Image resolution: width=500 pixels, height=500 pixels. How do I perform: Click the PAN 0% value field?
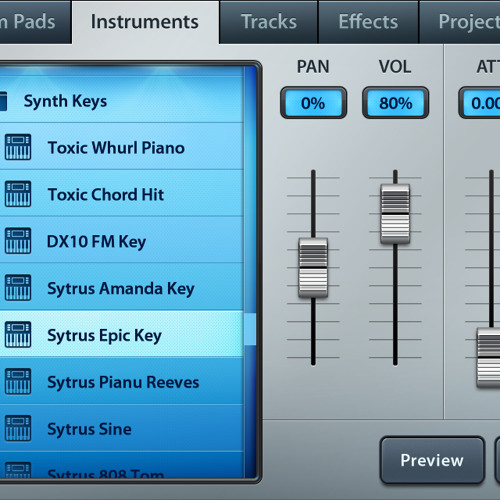click(x=313, y=103)
